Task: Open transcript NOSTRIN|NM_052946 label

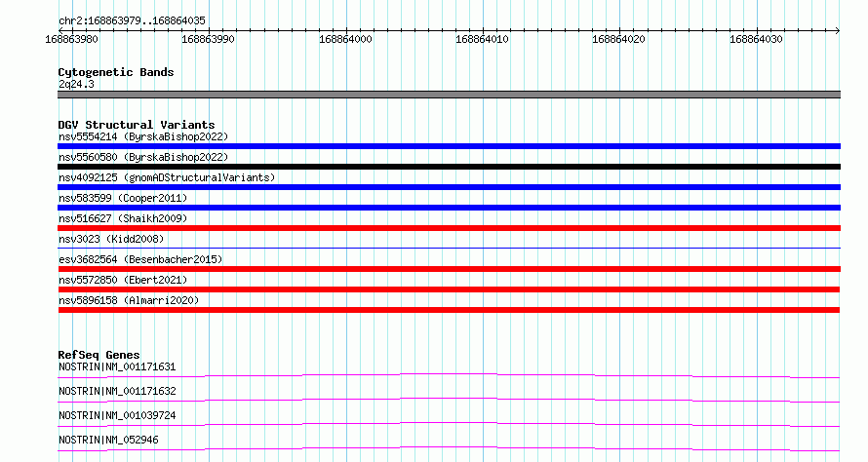Action: click(108, 440)
